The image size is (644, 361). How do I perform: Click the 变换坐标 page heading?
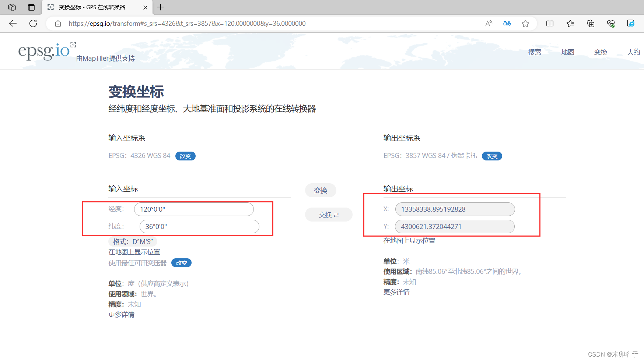click(x=136, y=92)
